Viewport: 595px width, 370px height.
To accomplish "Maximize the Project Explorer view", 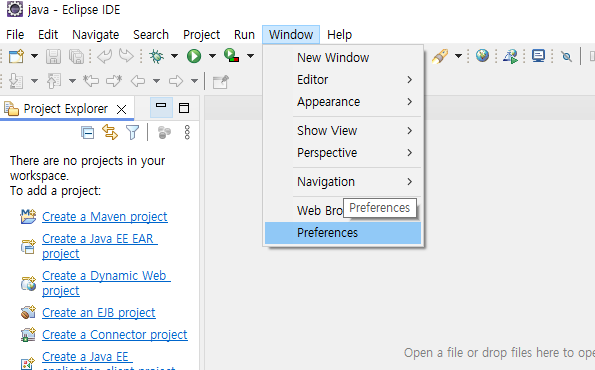I will point(184,108).
